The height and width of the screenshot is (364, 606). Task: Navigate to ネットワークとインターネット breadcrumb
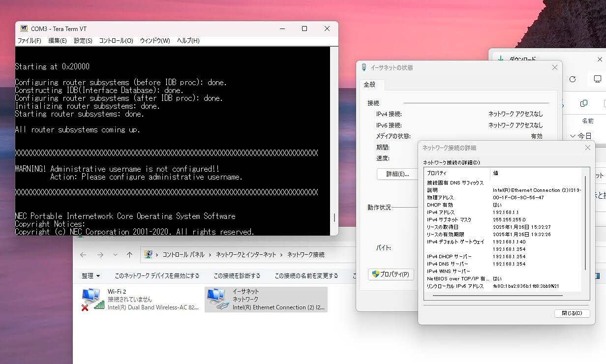tap(246, 255)
